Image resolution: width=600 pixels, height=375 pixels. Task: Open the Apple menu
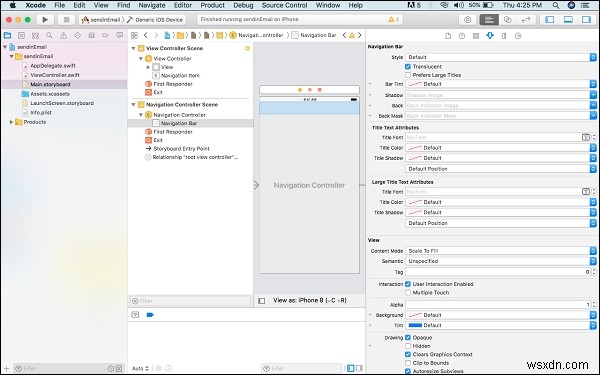(12, 5)
